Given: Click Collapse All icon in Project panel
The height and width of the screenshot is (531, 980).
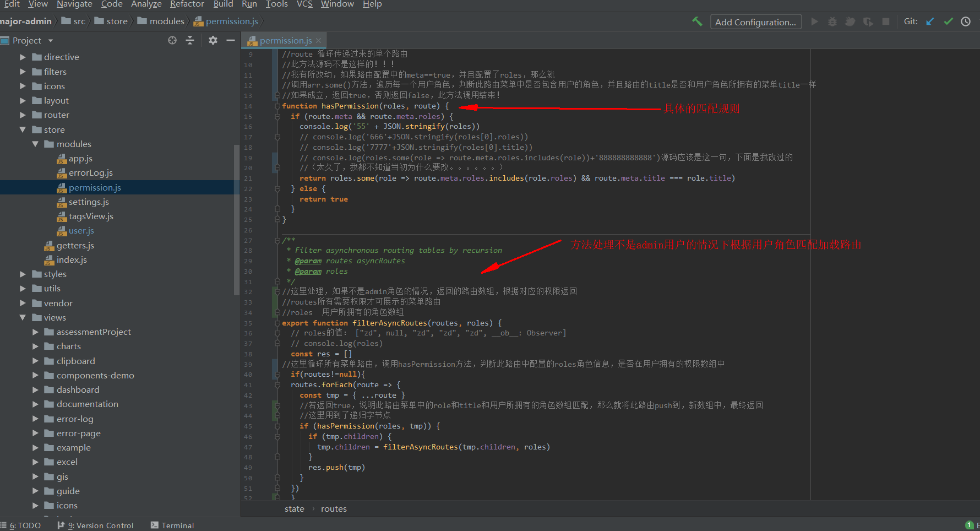Looking at the screenshot, I should [190, 40].
